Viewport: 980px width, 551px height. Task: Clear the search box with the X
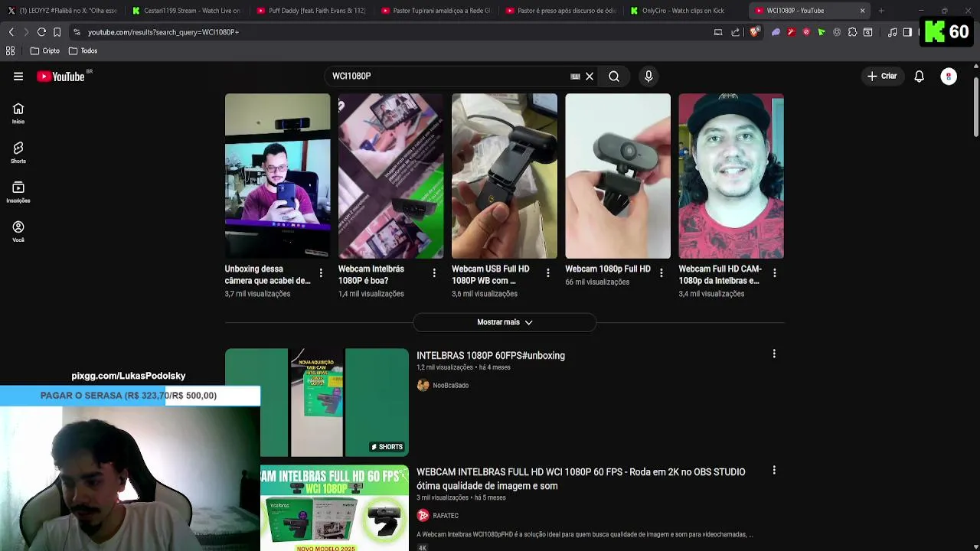tap(590, 77)
